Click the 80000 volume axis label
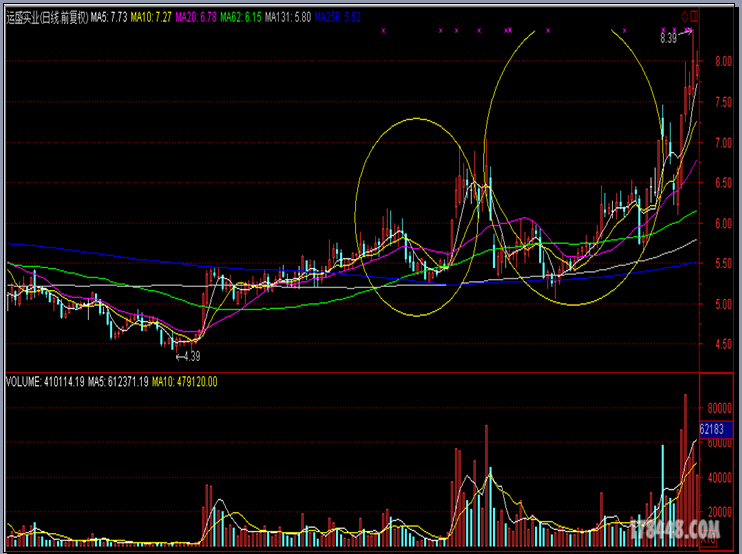742x554 pixels. coord(720,408)
